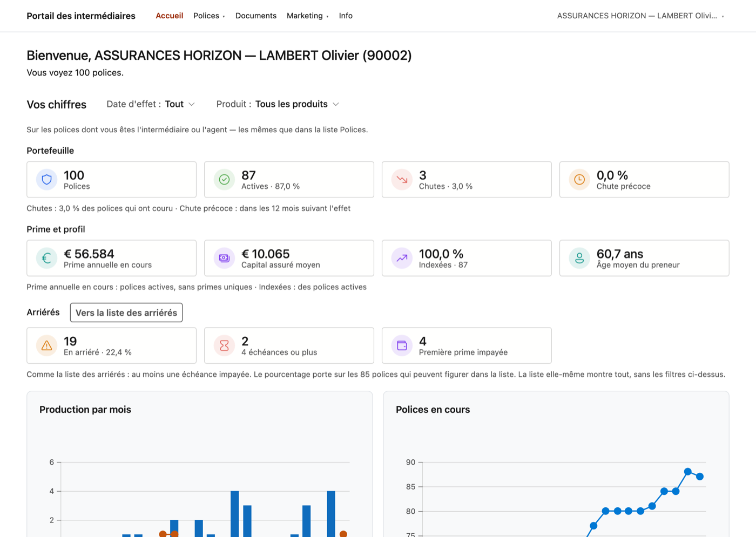Open the Documents page
This screenshot has height=537, width=756.
(x=256, y=16)
